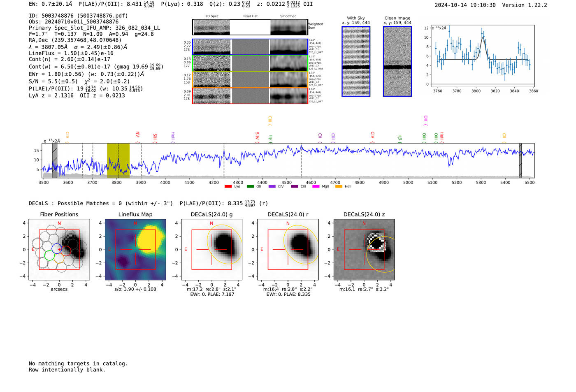Open the DECaLS(24.0) g image
The width and height of the screenshot is (576, 392).
click(212, 250)
